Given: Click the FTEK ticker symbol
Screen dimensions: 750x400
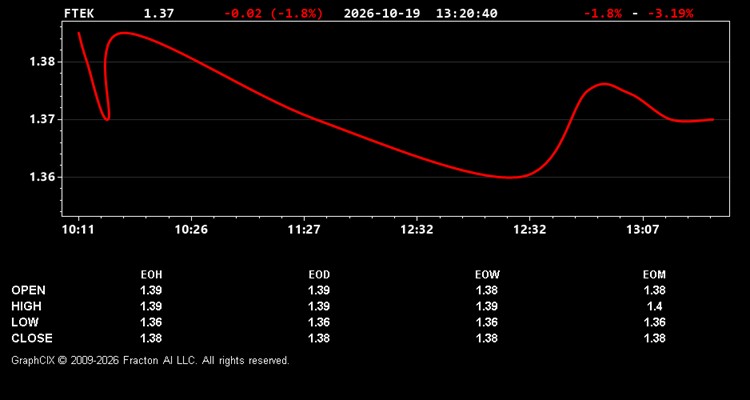Looking at the screenshot, I should [x=79, y=13].
